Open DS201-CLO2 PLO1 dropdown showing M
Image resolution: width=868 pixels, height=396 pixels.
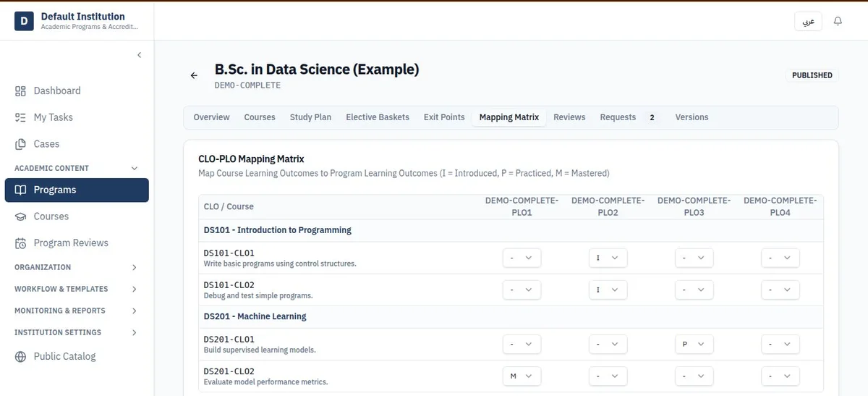522,376
